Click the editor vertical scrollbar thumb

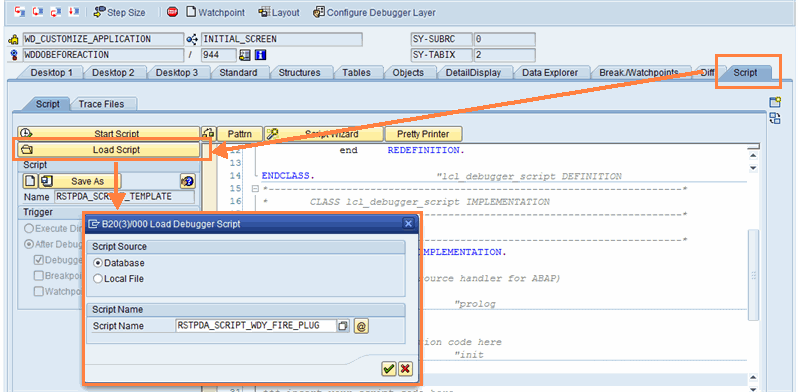click(x=753, y=275)
